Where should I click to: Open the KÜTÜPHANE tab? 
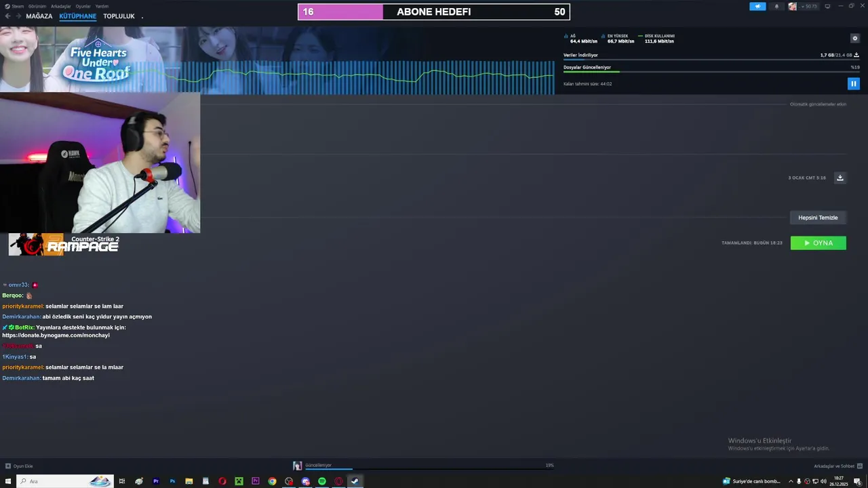click(77, 16)
